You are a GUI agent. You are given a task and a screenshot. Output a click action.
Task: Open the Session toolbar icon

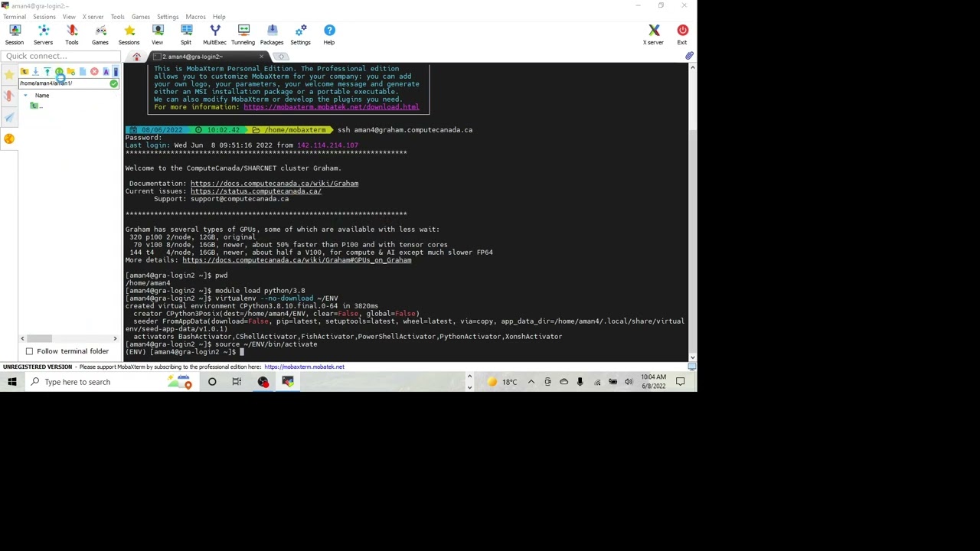click(x=15, y=34)
